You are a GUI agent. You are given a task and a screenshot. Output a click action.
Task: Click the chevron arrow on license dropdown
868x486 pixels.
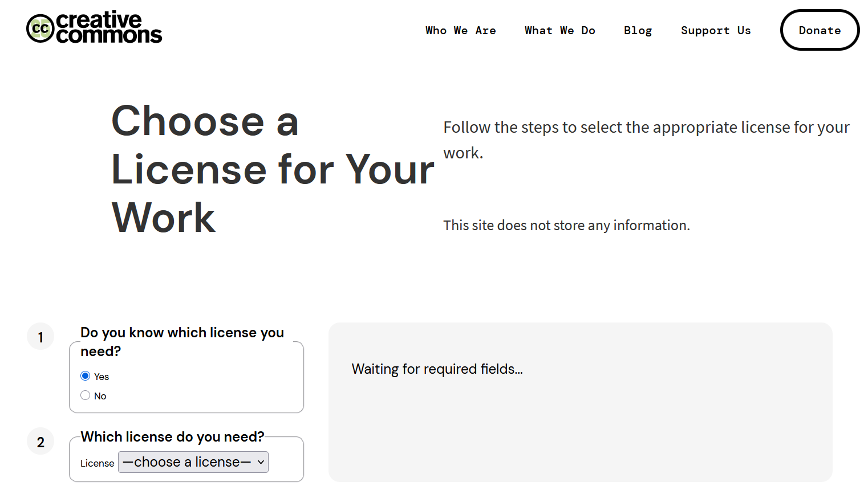261,462
